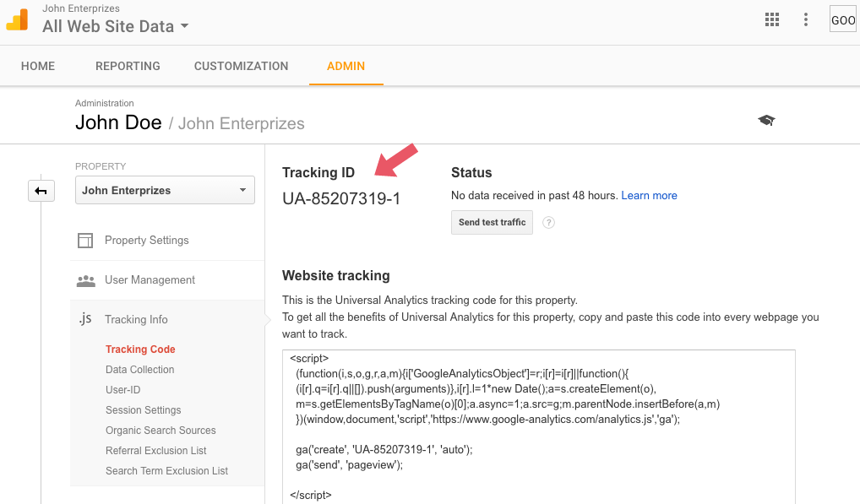Expand the John Enterprizes property dropdown

pyautogui.click(x=165, y=190)
